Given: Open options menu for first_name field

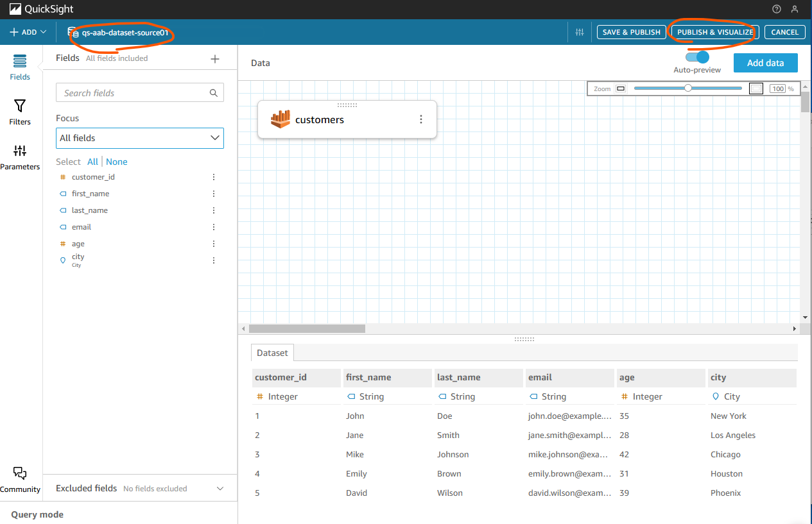Looking at the screenshot, I should [x=214, y=194].
